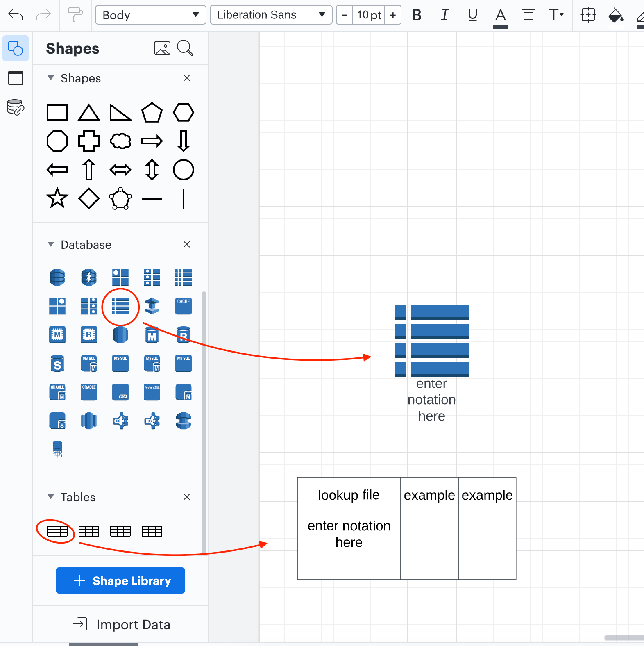Image resolution: width=644 pixels, height=646 pixels.
Task: Open text alignment options
Action: pyautogui.click(x=528, y=15)
